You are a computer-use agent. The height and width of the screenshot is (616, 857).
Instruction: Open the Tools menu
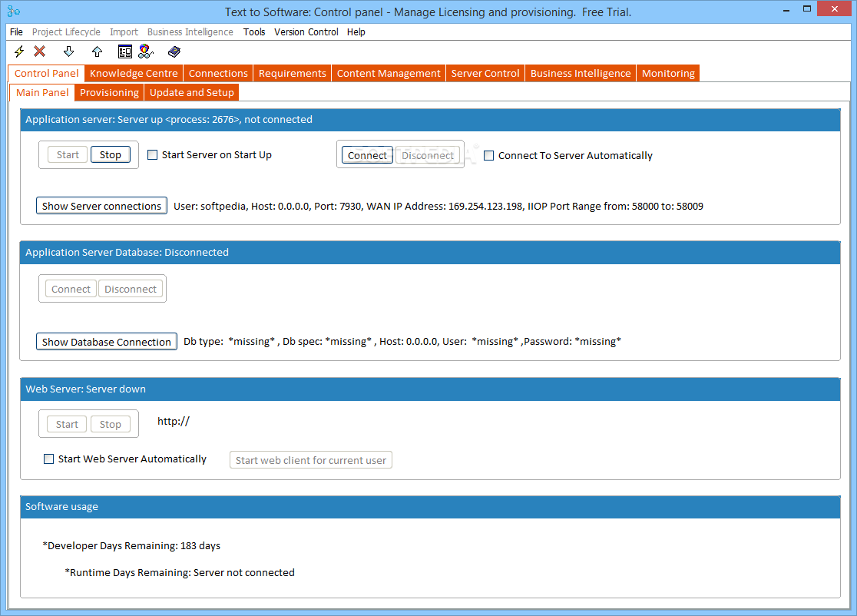(254, 31)
